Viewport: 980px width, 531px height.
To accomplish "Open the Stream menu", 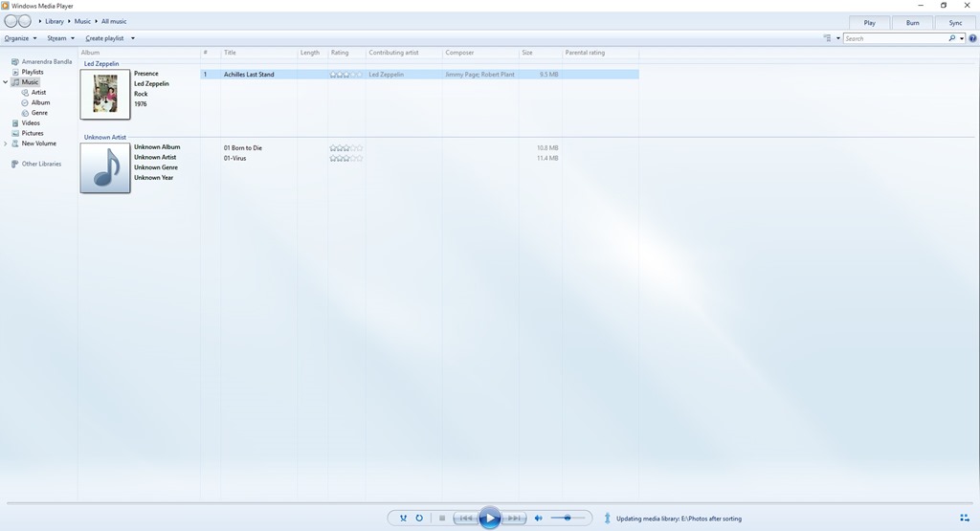I will tap(60, 38).
